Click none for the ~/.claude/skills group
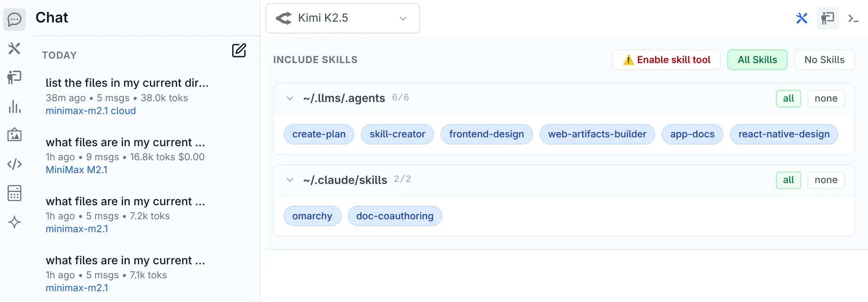 pyautogui.click(x=826, y=180)
